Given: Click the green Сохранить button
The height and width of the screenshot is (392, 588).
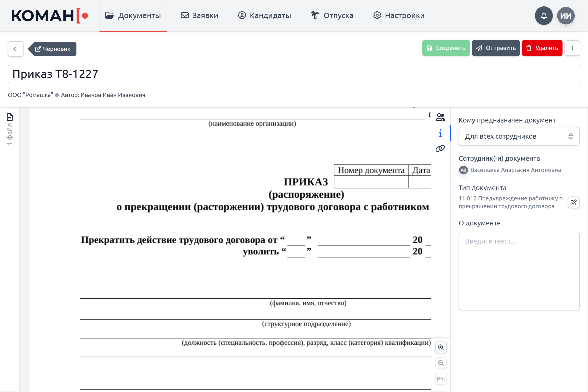Looking at the screenshot, I should click(x=446, y=48).
